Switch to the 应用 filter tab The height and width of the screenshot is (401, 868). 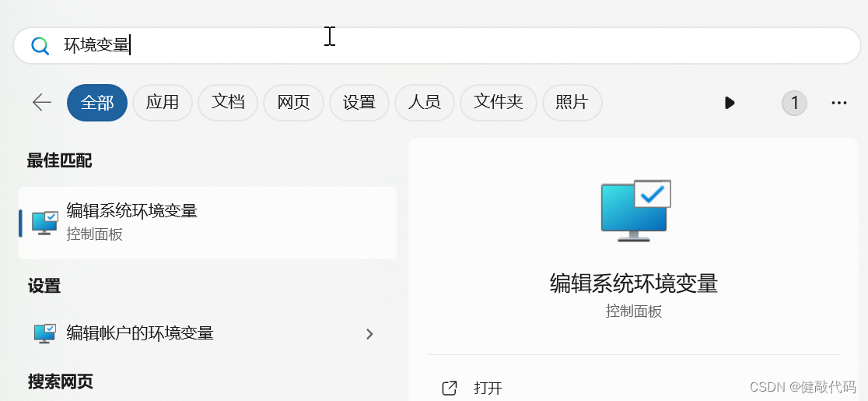tap(163, 103)
